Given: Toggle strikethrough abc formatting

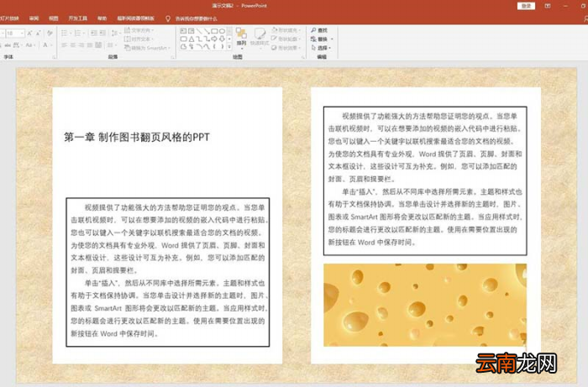Looking at the screenshot, I should click(8, 45).
